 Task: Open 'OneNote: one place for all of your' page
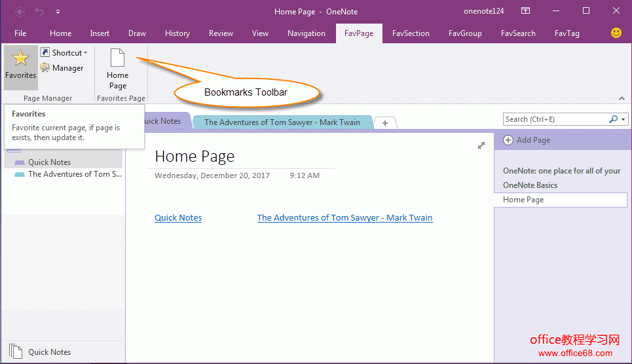tap(561, 171)
